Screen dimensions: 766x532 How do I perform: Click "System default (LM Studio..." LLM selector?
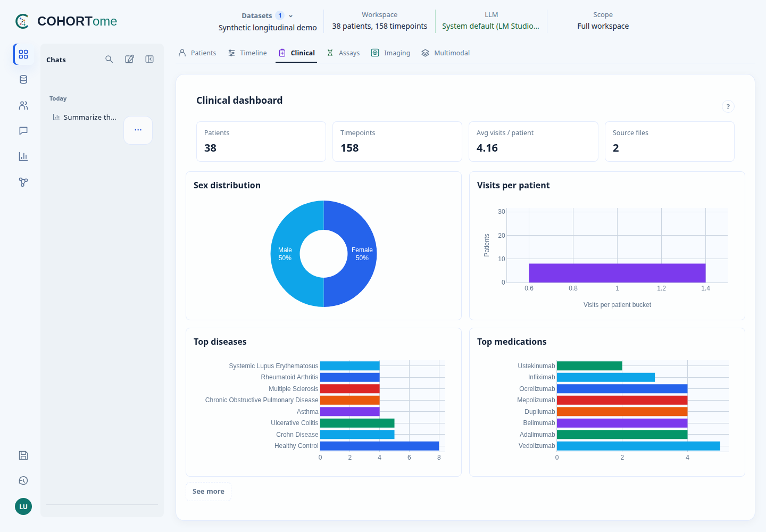coord(491,26)
